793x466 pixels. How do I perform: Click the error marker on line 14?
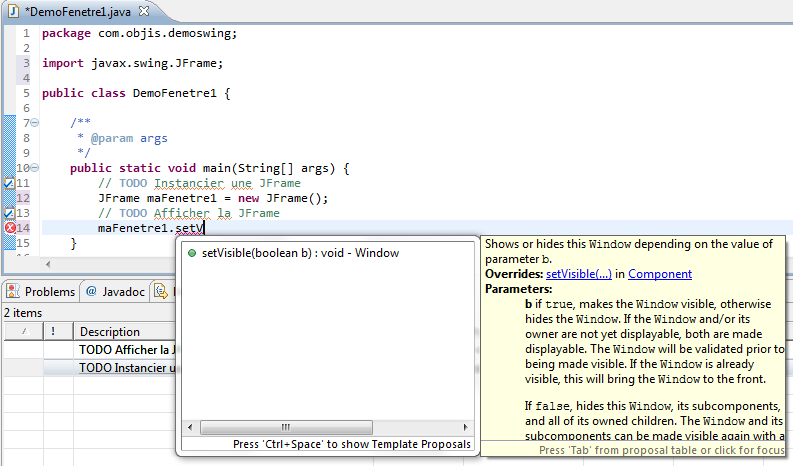(x=10, y=228)
